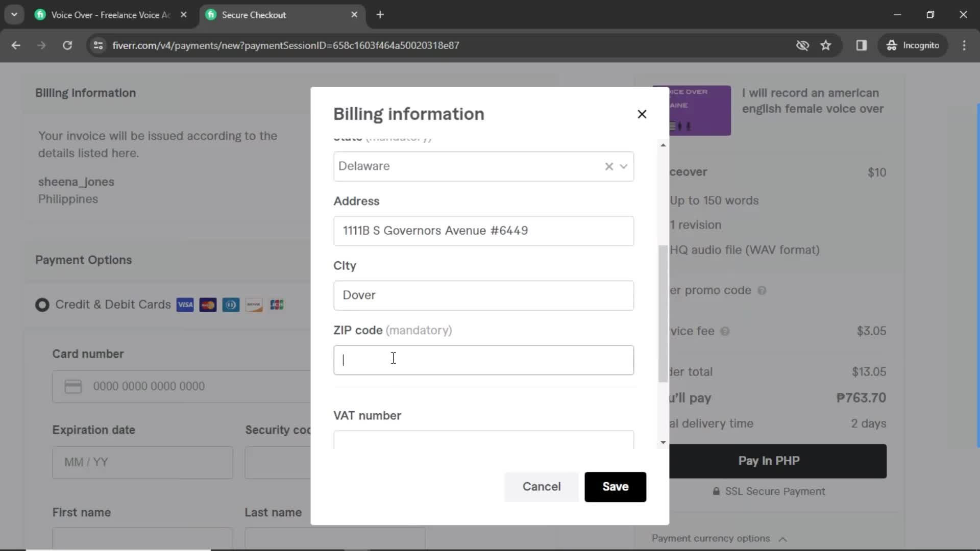980x551 pixels.
Task: Cancel the billing information dialog
Action: 542,487
